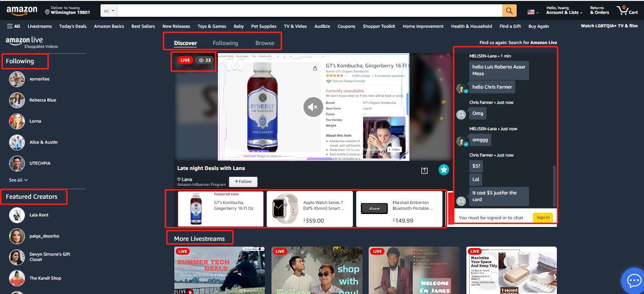644x294 pixels.
Task: Open Amazon Basics nav link
Action: [x=109, y=26]
